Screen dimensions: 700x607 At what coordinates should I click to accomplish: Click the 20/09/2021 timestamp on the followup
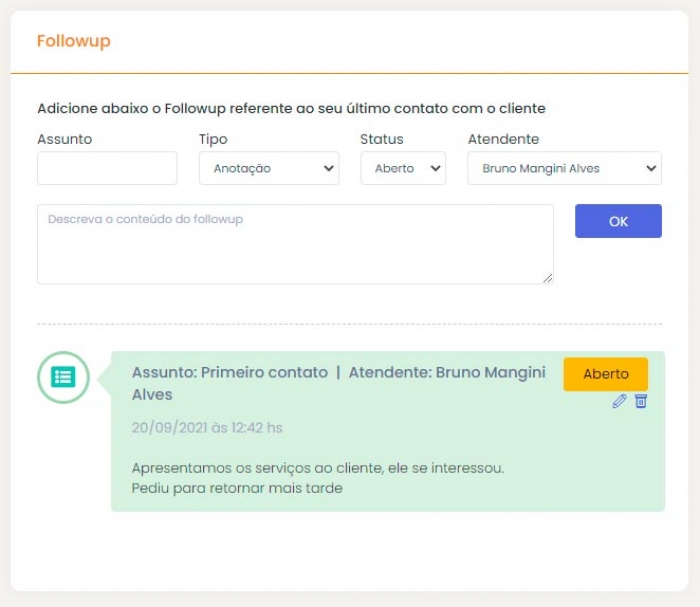207,428
